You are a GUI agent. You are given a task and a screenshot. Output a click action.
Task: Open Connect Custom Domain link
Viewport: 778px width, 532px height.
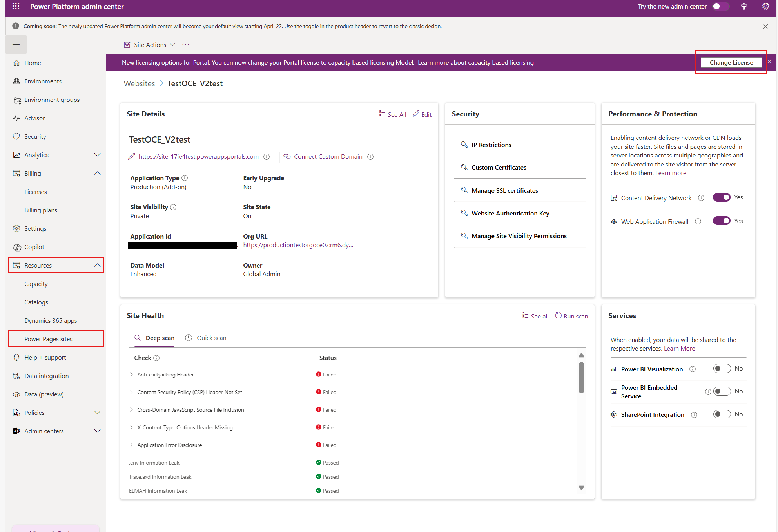pyautogui.click(x=328, y=157)
